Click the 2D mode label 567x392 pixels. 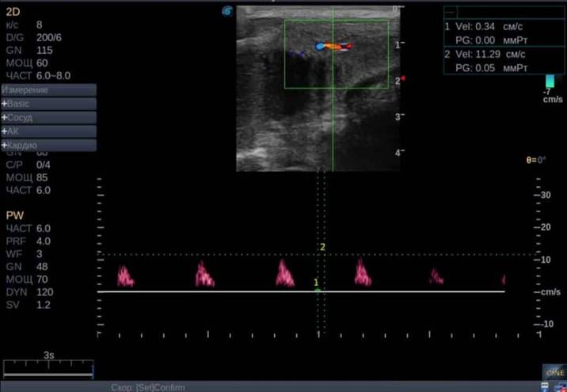(x=13, y=12)
